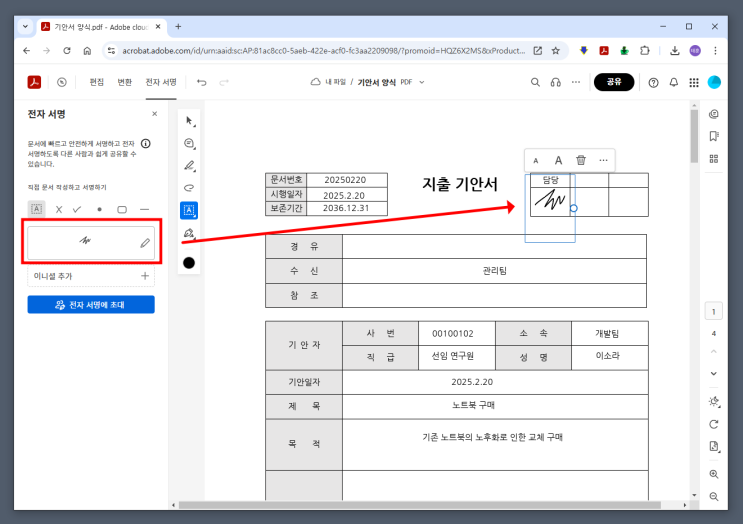Screen dimensions: 743x524
Task: Select the arrow selection tool
Action: (189, 121)
